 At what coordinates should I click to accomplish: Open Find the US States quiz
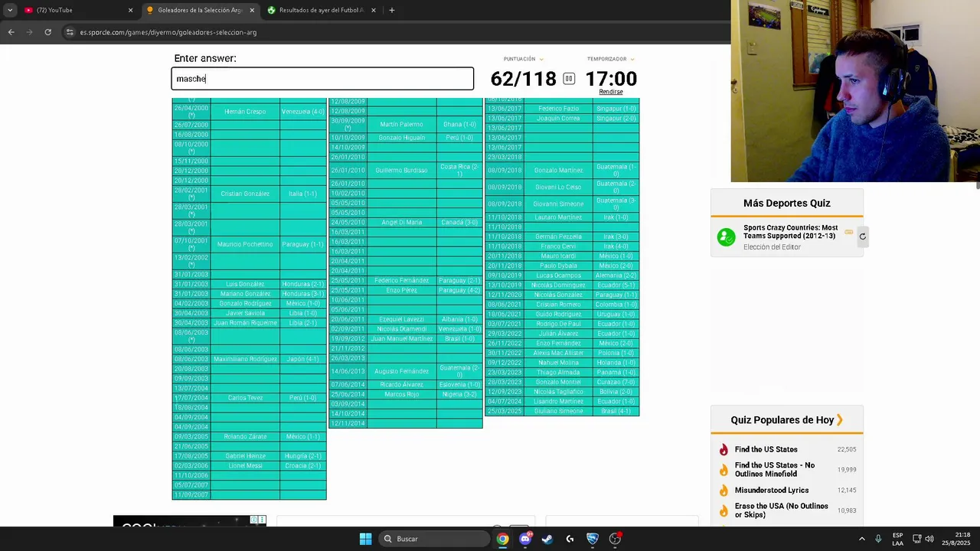click(x=766, y=449)
